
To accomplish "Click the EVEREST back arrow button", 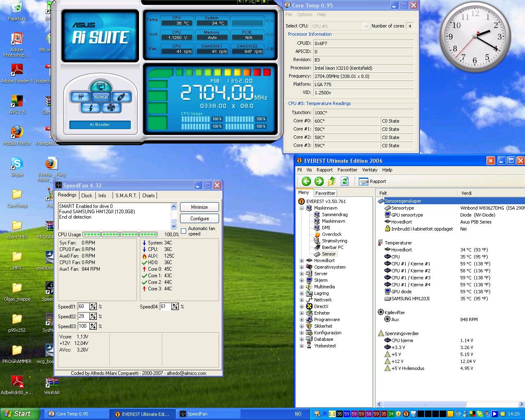I will (x=306, y=181).
